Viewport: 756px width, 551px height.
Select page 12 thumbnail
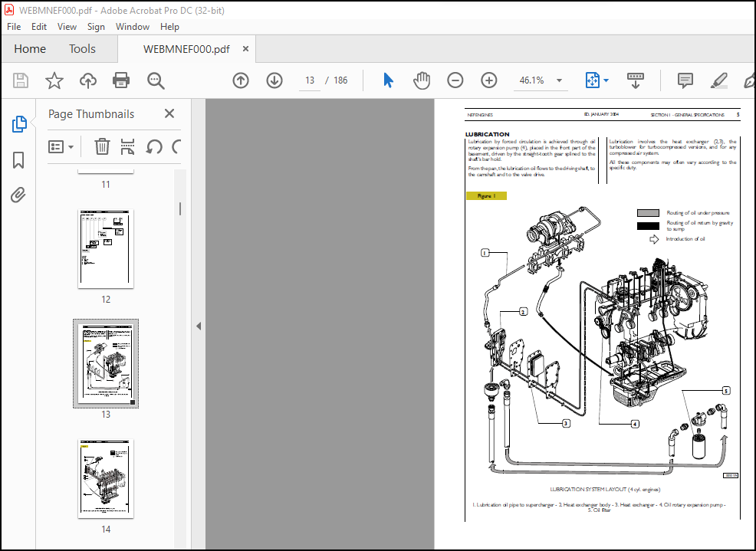tap(106, 249)
